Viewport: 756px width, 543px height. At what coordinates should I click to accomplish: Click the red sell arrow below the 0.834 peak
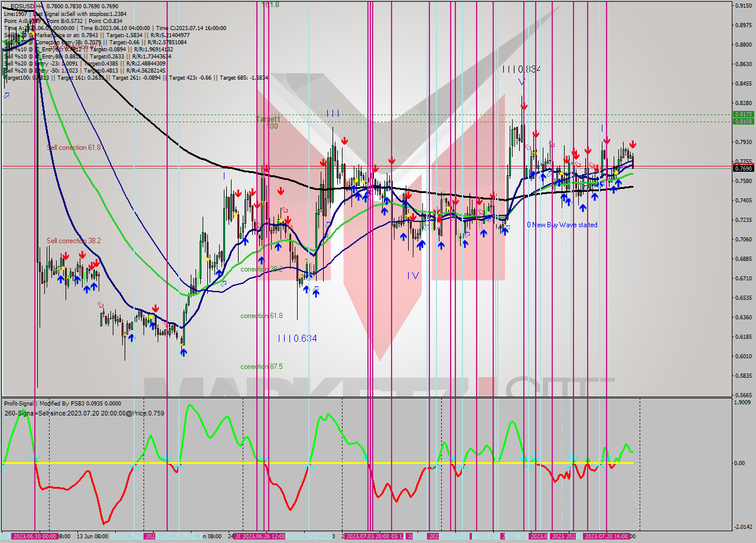coord(524,107)
